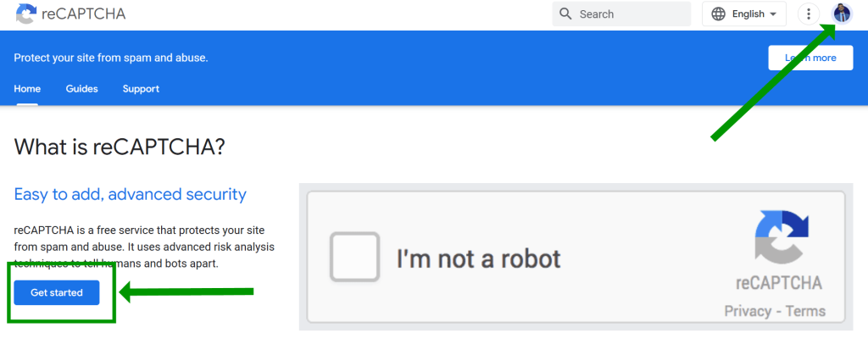Click the reCAPTCHA arrows logo in widget
This screenshot has height=344, width=868.
pos(780,238)
